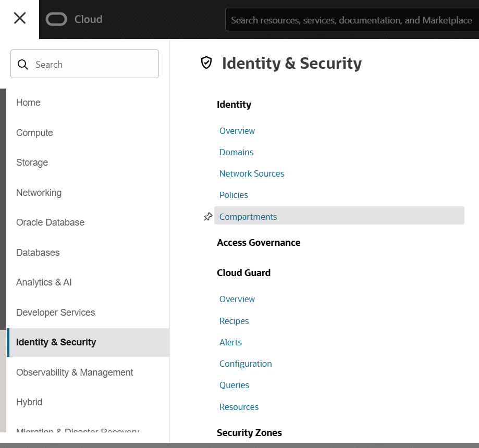This screenshot has height=448, width=479.
Task: Open Network Sources under Identity
Action: (252, 173)
